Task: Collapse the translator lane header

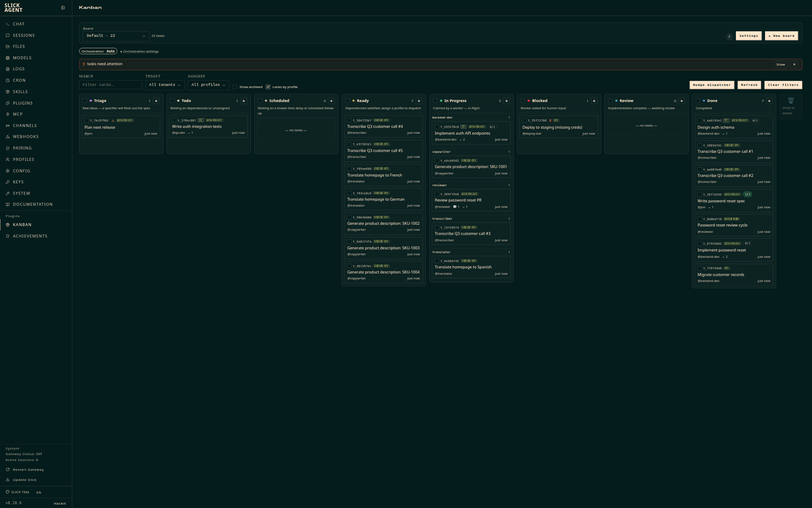Action: [471, 252]
